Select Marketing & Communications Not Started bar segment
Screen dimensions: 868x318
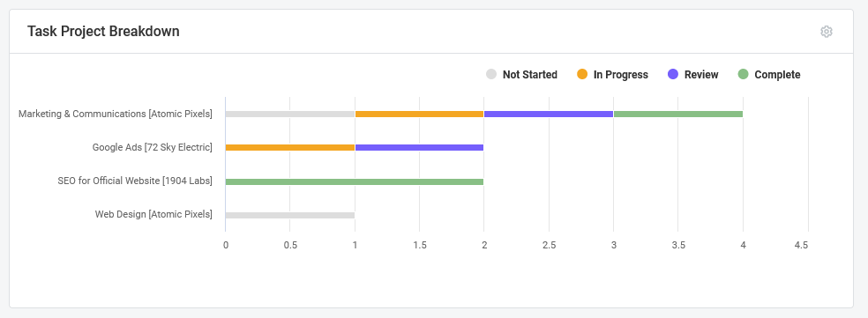[290, 114]
